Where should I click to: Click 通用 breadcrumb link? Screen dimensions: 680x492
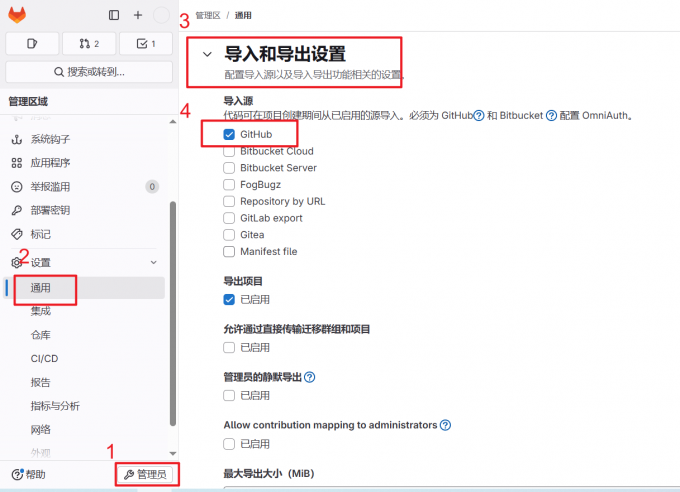tap(243, 16)
